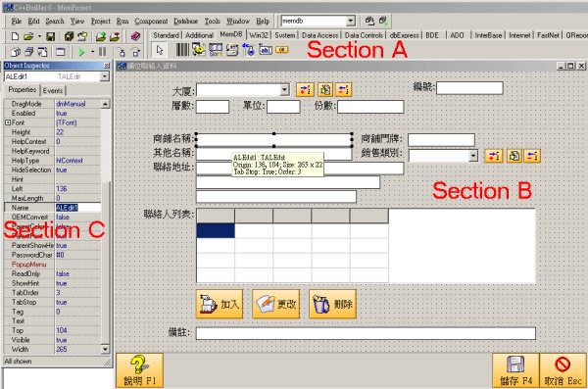588x389 pixels.
Task: Click the New file toolbar icon
Action: (x=15, y=36)
